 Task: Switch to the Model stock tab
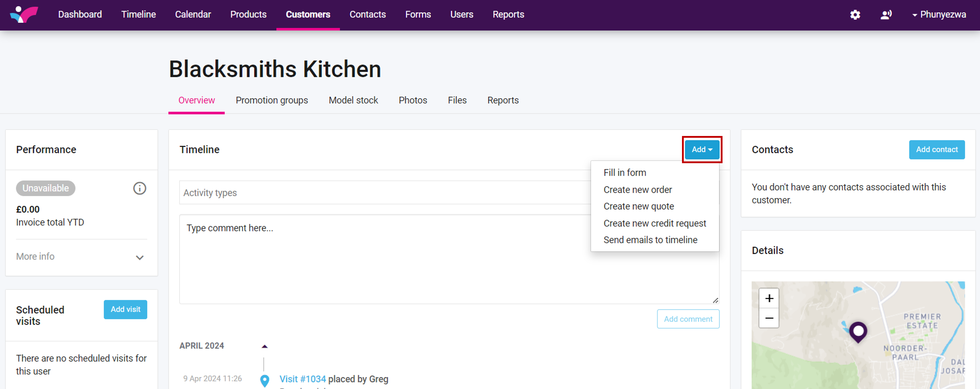(x=353, y=100)
